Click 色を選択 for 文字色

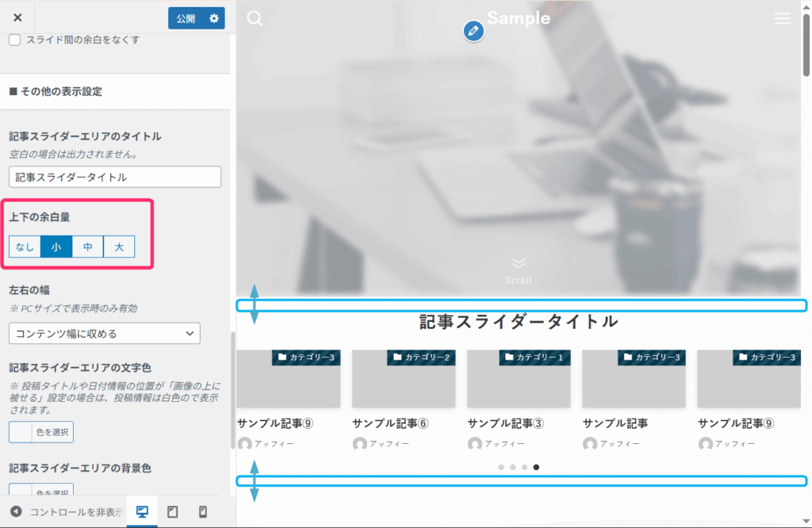click(41, 432)
